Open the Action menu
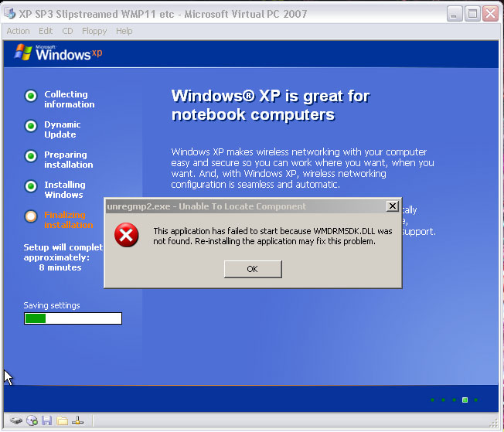 (18, 31)
